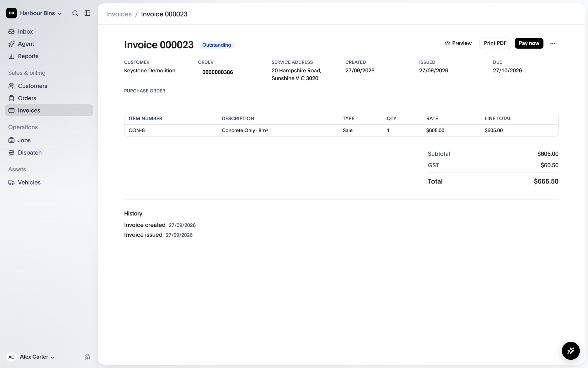Image resolution: width=588 pixels, height=368 pixels.
Task: Preview the invoice
Action: tap(458, 43)
